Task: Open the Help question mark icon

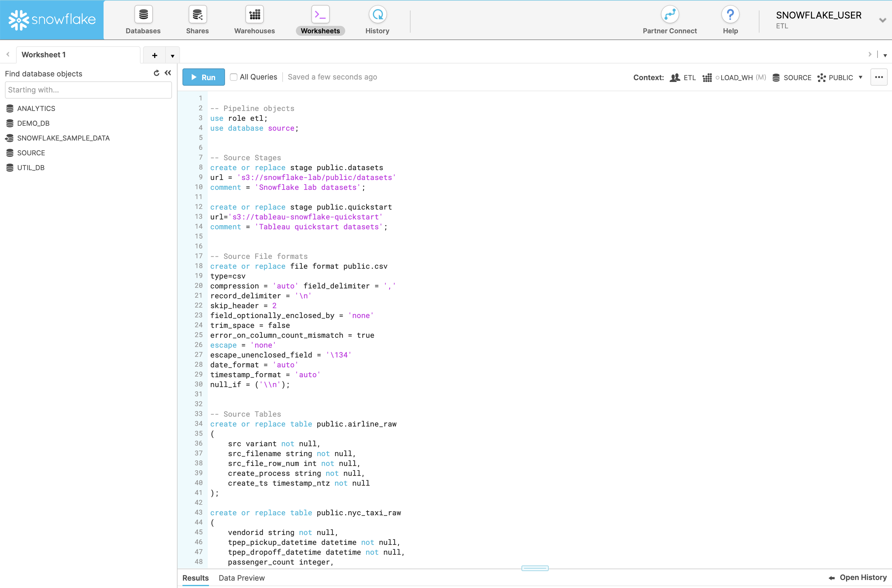Action: pos(730,14)
